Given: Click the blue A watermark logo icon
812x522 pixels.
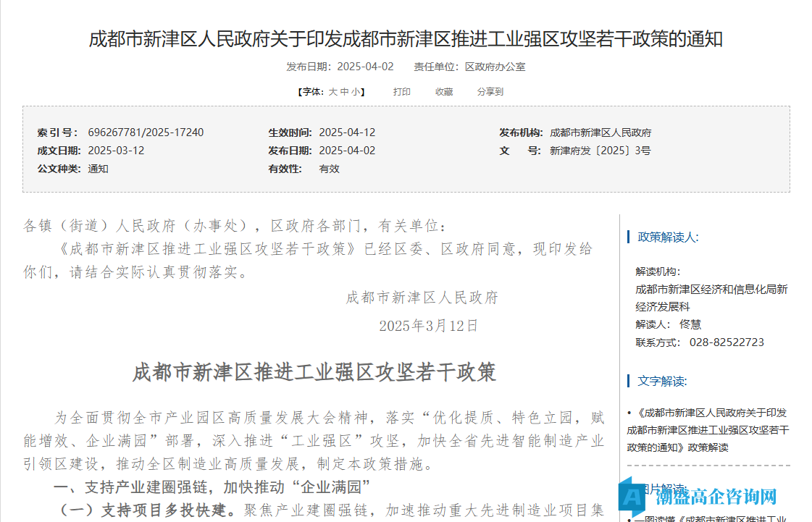Looking at the screenshot, I should click(x=632, y=495).
